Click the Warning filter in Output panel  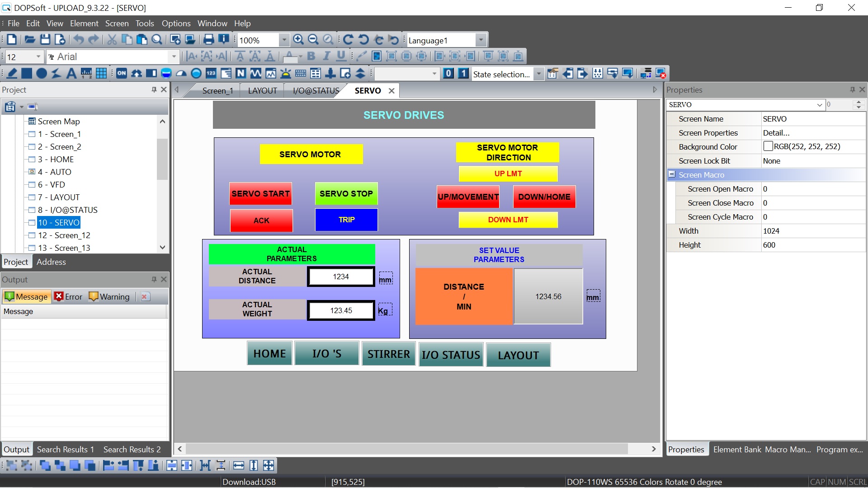pyautogui.click(x=109, y=297)
